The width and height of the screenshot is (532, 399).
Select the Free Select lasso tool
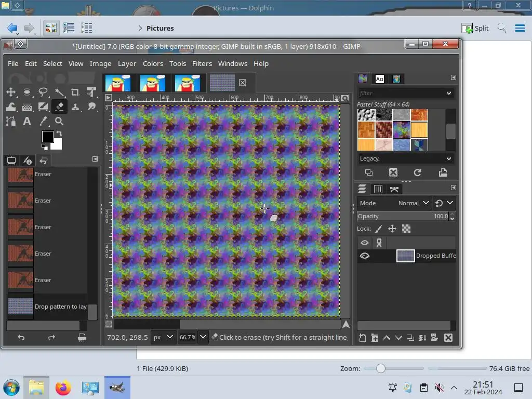coord(43,92)
